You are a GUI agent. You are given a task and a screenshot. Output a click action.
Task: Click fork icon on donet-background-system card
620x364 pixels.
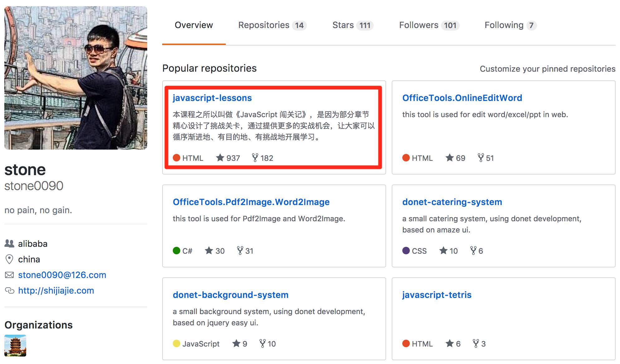263,343
